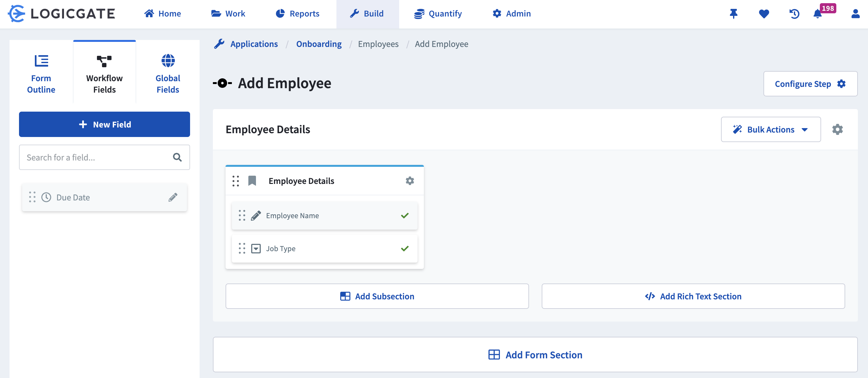
Task: Click the New Field button
Action: coord(104,124)
